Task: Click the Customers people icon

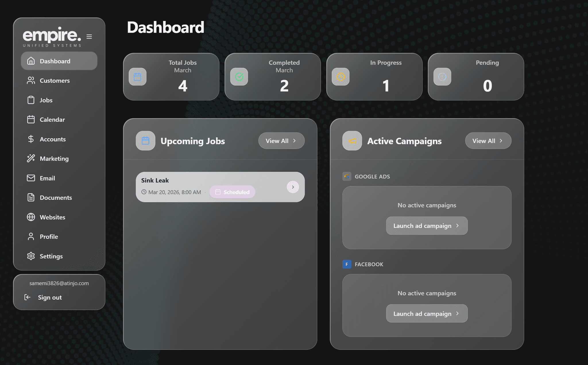Action: pyautogui.click(x=31, y=80)
